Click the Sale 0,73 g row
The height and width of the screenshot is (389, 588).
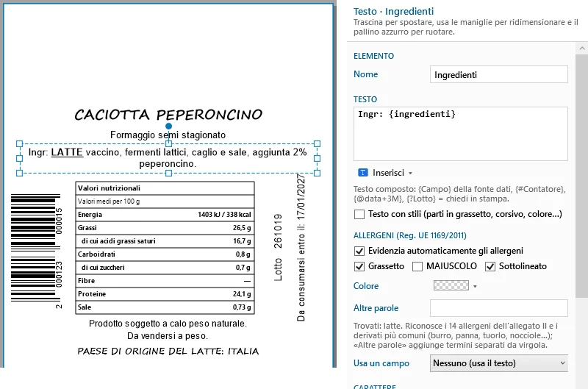[x=165, y=307]
